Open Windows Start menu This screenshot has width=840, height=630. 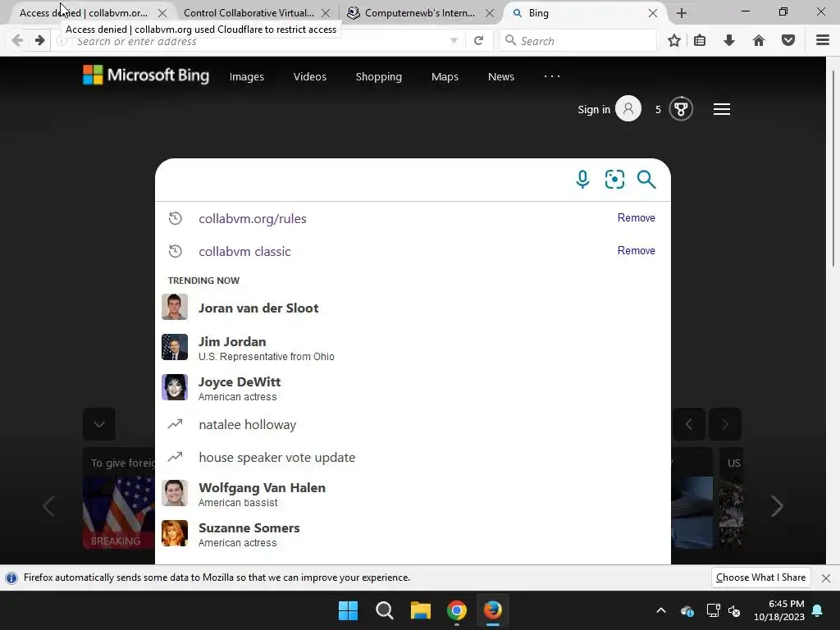348,610
